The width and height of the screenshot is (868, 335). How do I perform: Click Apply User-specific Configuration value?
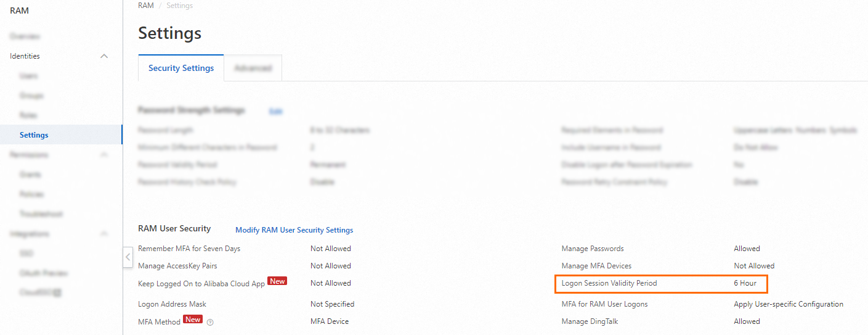[x=789, y=304]
